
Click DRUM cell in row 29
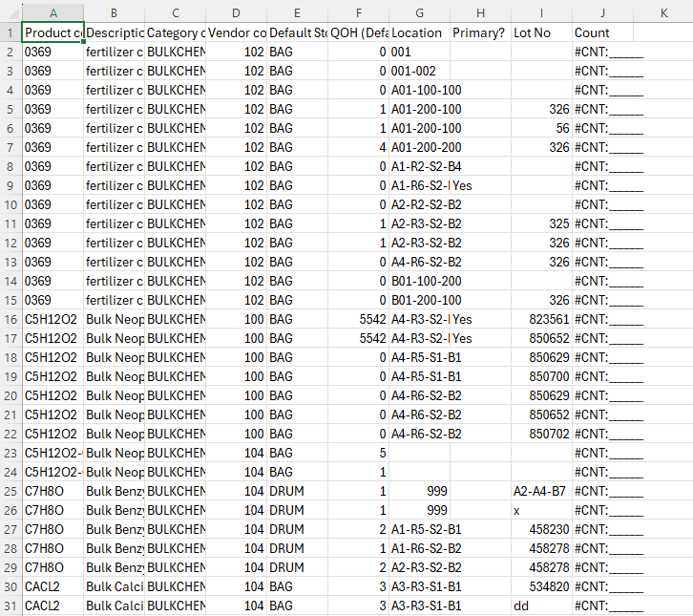click(298, 567)
